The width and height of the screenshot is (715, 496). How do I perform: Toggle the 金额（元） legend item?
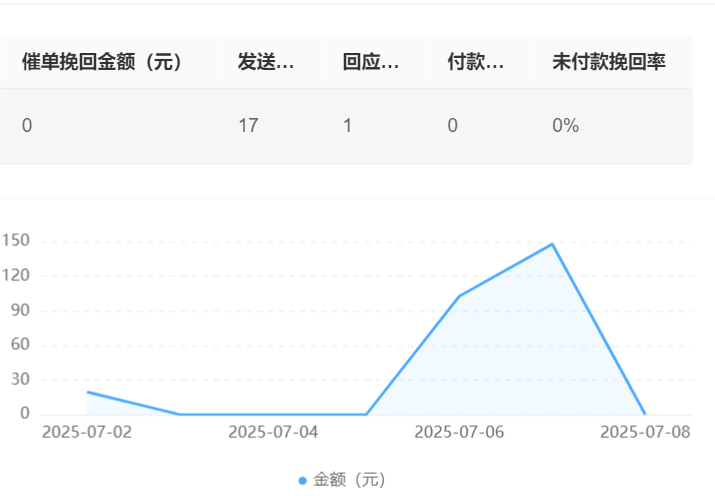coord(342,480)
